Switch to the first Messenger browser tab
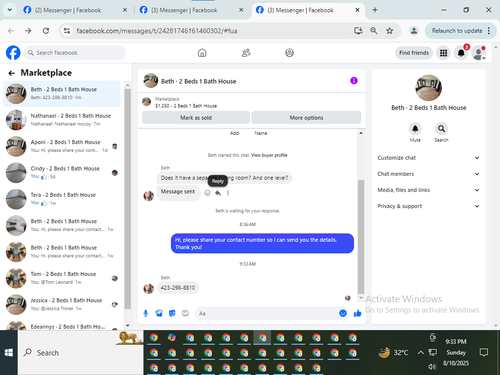500x375 pixels. (75, 10)
